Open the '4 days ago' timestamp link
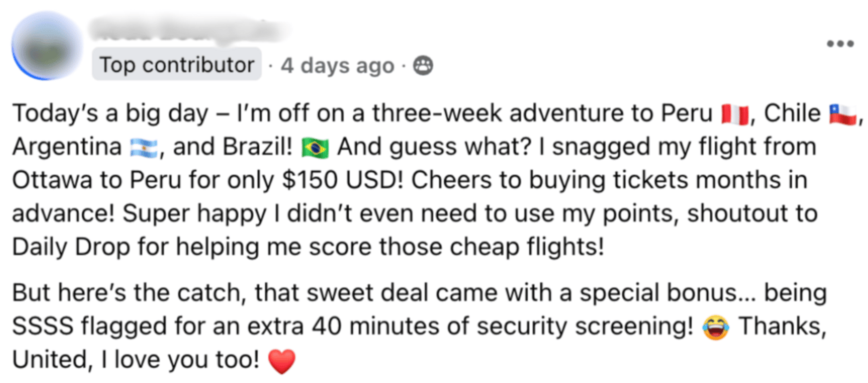868x383 pixels. [338, 66]
